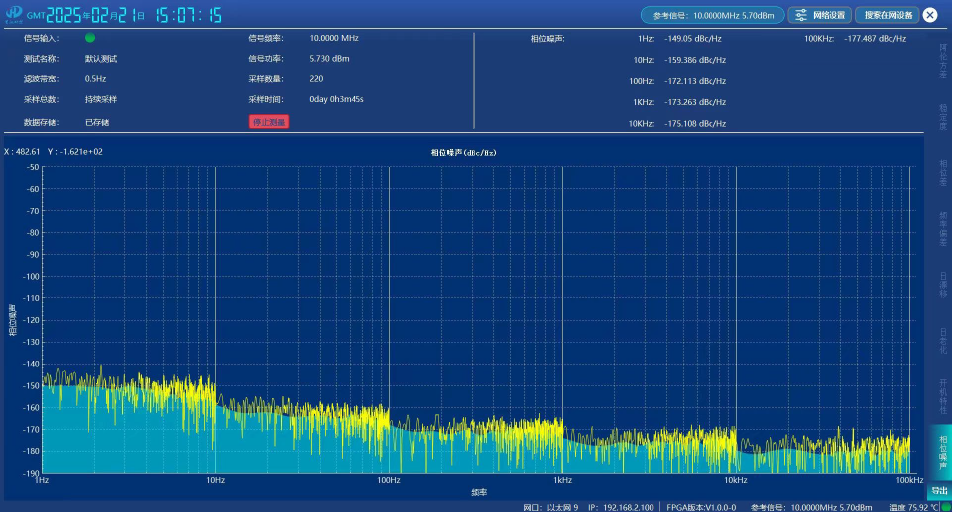Screen dimensions: 953x513
Task: Click the sample count value 220
Action: click(x=316, y=78)
